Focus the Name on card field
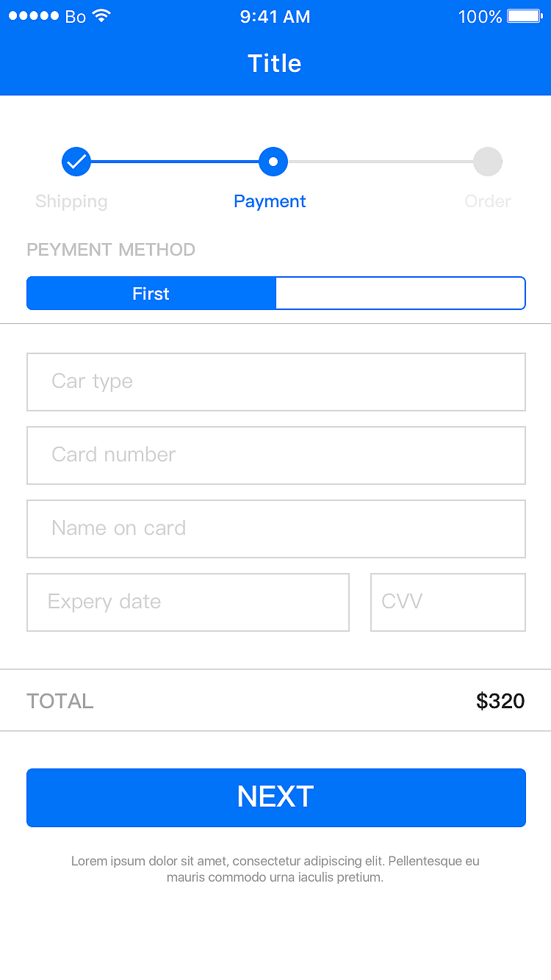Screen dimensions: 551x980 (x=276, y=529)
